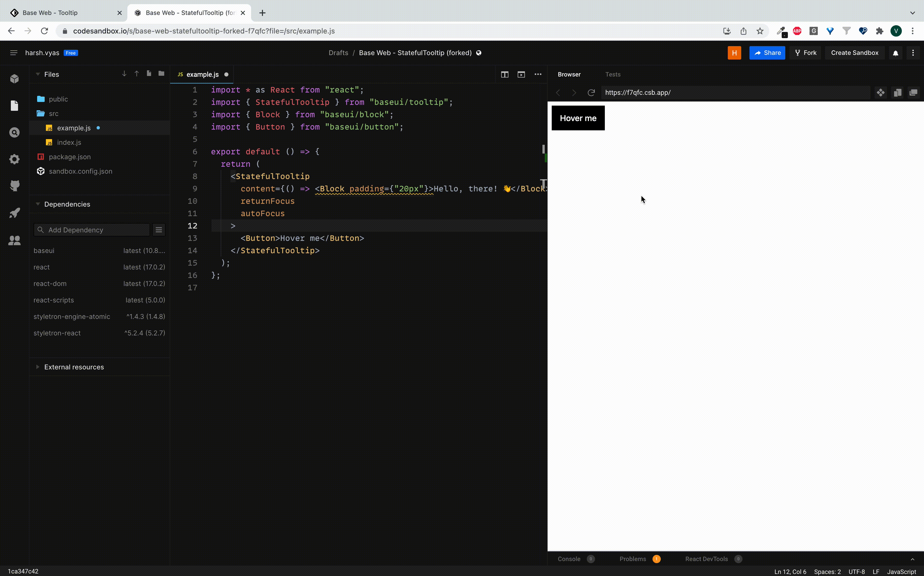Open the Search sidebar icon
Viewport: 924px width, 576px height.
click(14, 132)
